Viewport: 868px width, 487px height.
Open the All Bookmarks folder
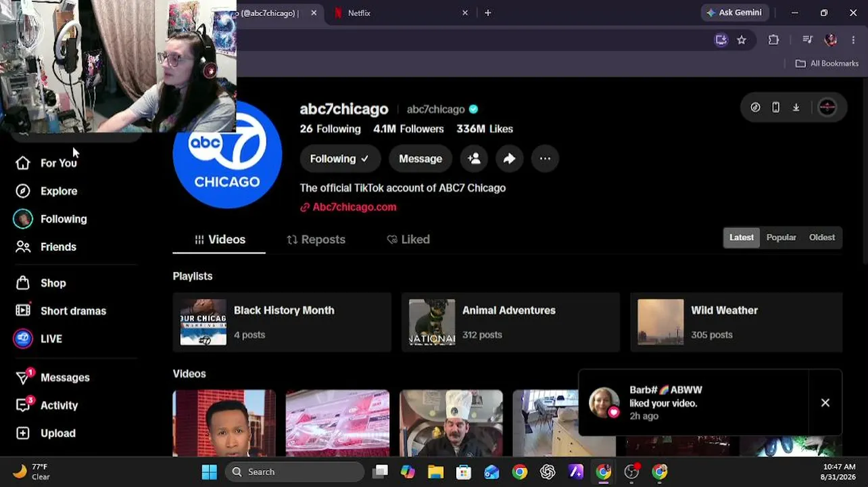827,63
